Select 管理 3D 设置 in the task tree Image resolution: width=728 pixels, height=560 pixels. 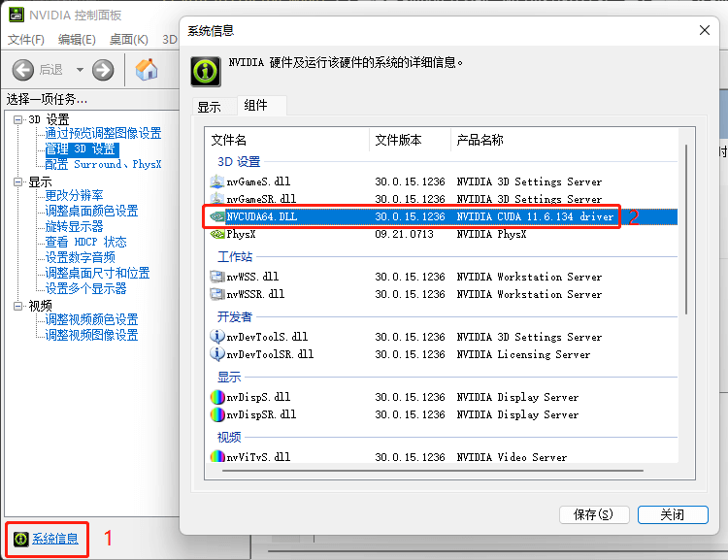tap(82, 149)
